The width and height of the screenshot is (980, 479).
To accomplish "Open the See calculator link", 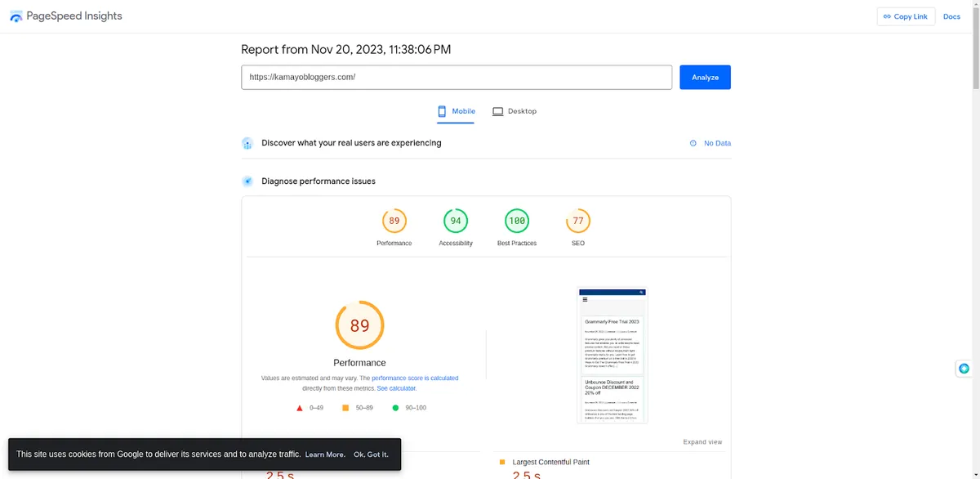I will point(397,388).
